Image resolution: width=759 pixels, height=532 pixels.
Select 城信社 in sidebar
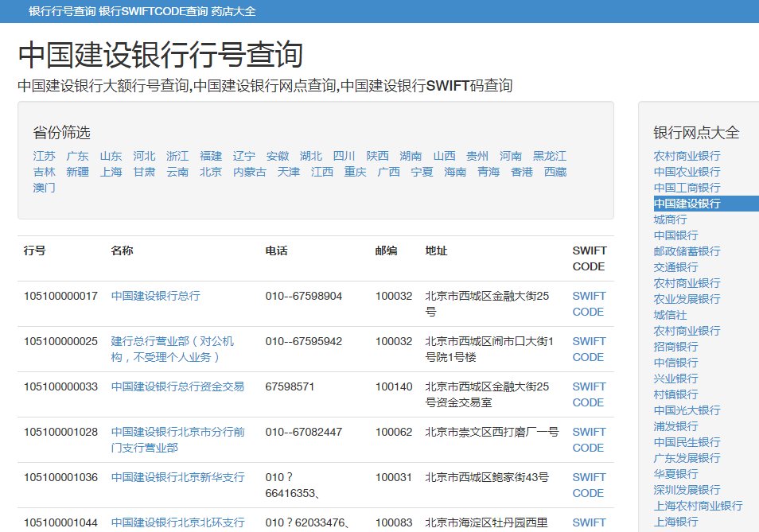(671, 315)
